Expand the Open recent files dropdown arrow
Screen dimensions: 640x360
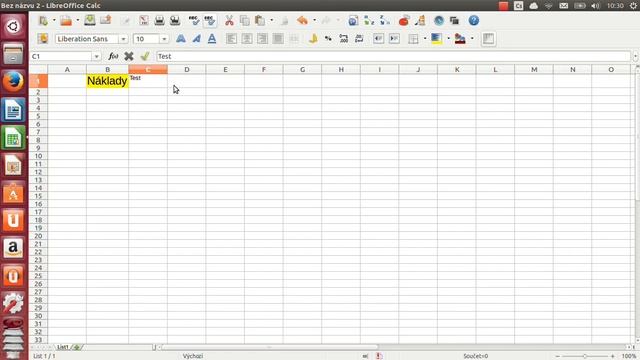(x=78, y=20)
